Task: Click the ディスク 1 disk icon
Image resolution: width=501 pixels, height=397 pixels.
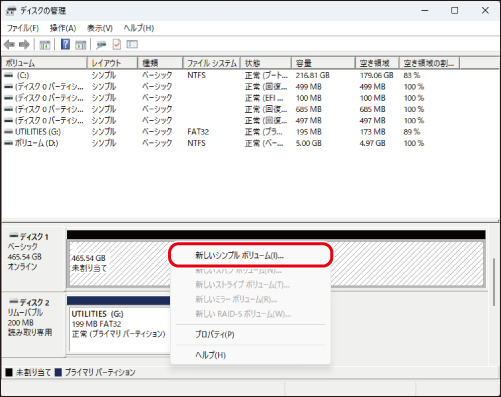Action: 14,236
